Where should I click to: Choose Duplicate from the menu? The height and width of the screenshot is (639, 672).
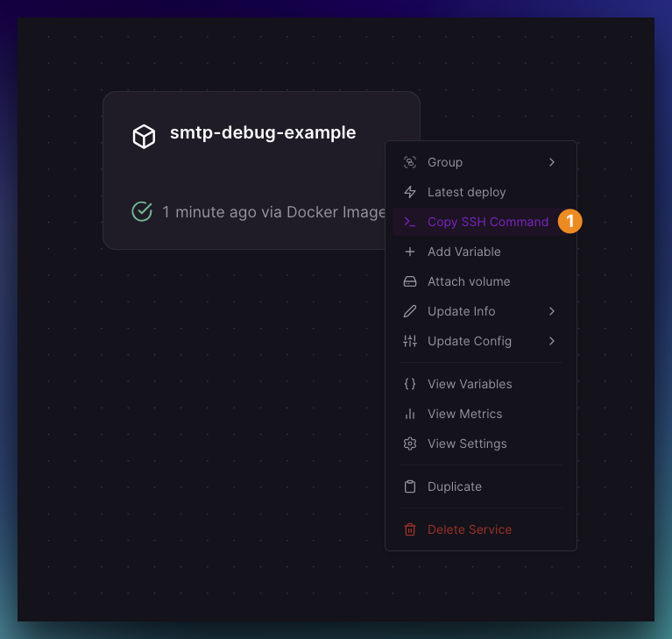[x=481, y=486]
